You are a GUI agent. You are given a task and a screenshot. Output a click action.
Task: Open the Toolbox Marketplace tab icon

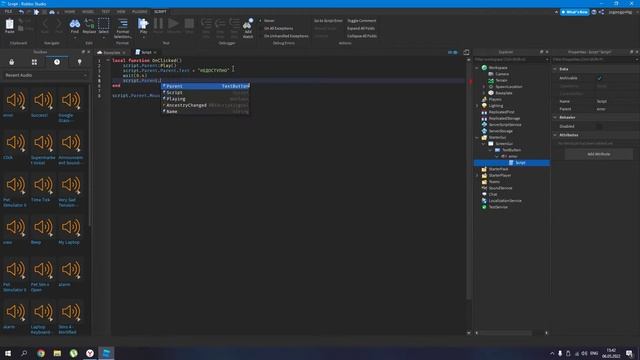click(x=11, y=62)
